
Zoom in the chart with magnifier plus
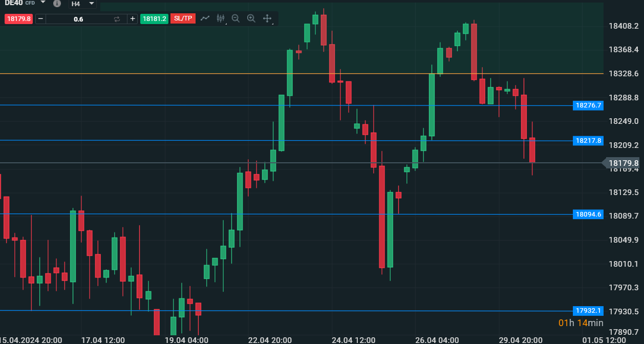tap(251, 18)
